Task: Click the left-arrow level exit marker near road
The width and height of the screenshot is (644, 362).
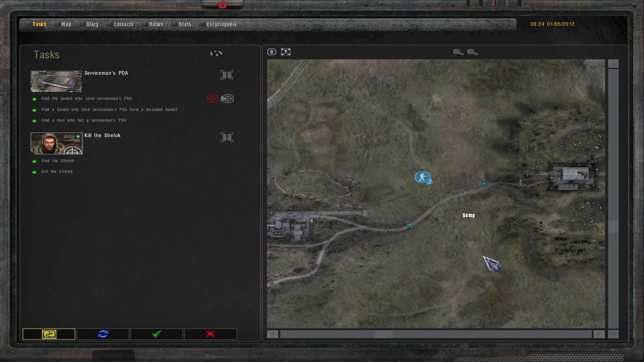Action: [x=483, y=184]
